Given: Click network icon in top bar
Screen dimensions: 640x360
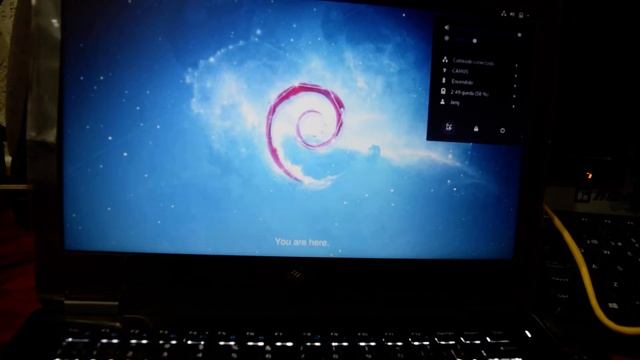Looking at the screenshot, I should tap(504, 14).
